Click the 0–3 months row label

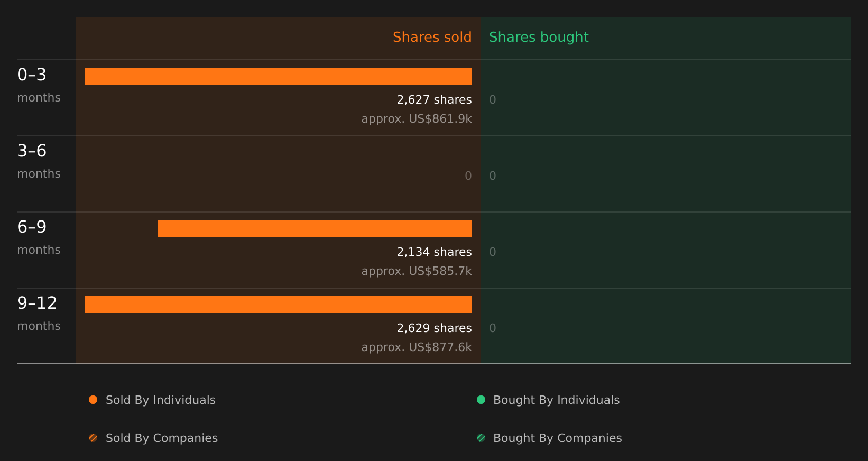point(39,85)
